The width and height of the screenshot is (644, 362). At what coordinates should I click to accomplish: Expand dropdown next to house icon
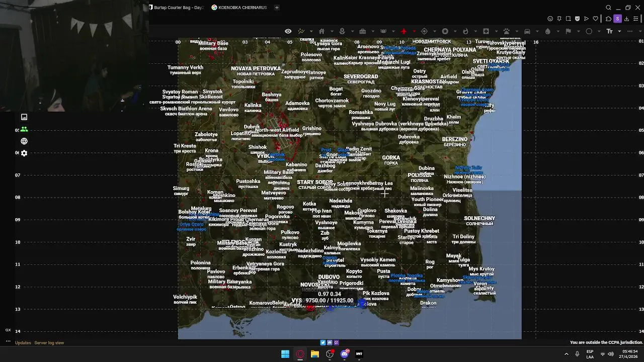click(332, 31)
